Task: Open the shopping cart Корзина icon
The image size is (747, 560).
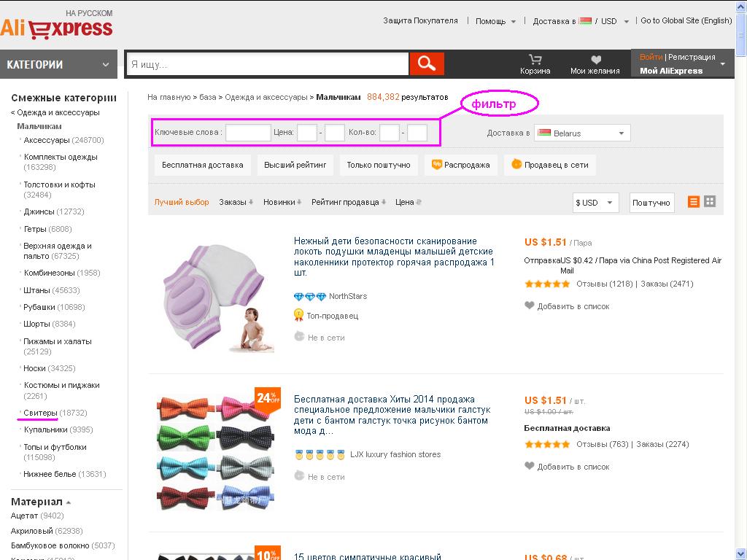Action: point(535,60)
